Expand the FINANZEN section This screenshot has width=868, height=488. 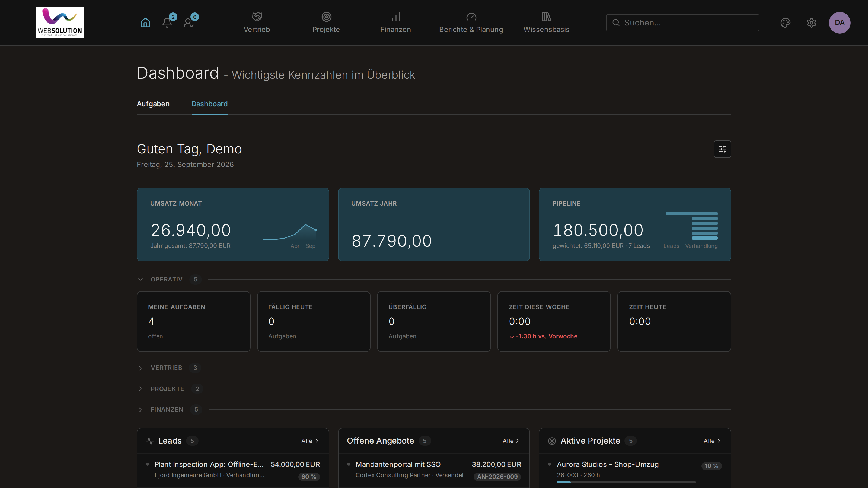pyautogui.click(x=141, y=410)
